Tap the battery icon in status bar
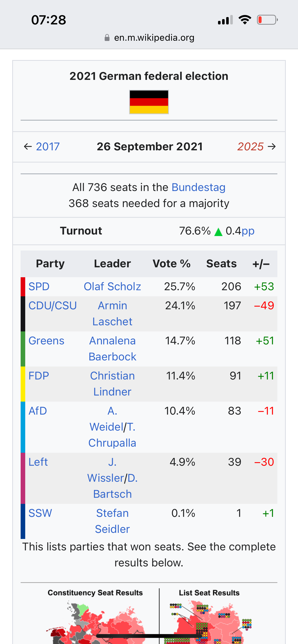Image resolution: width=298 pixels, height=644 pixels. click(267, 20)
